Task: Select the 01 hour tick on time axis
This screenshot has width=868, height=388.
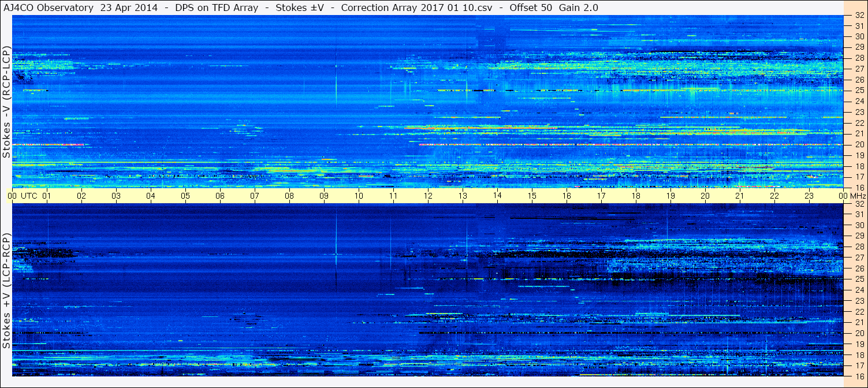Action: click(x=47, y=196)
